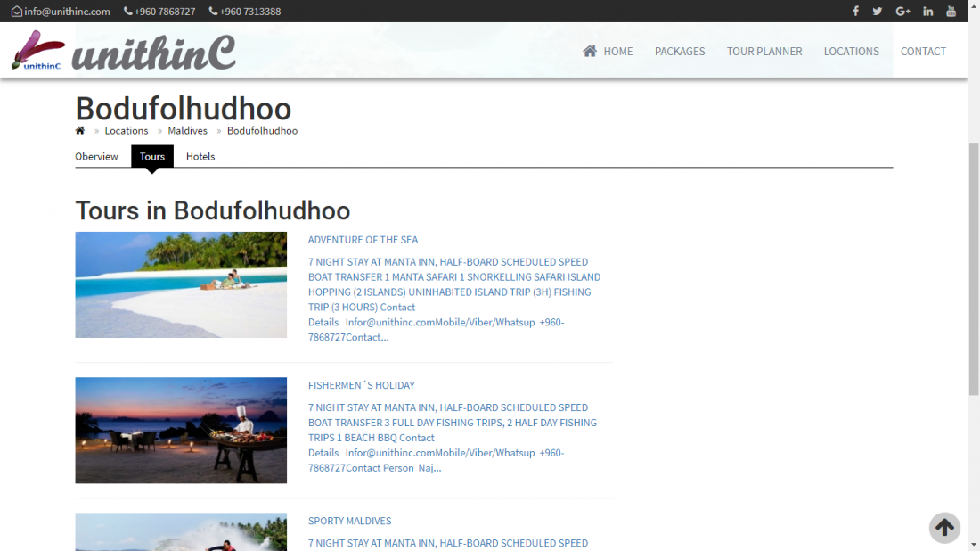
Task: Open the SPORTY MALDIVES tour link
Action: click(349, 521)
